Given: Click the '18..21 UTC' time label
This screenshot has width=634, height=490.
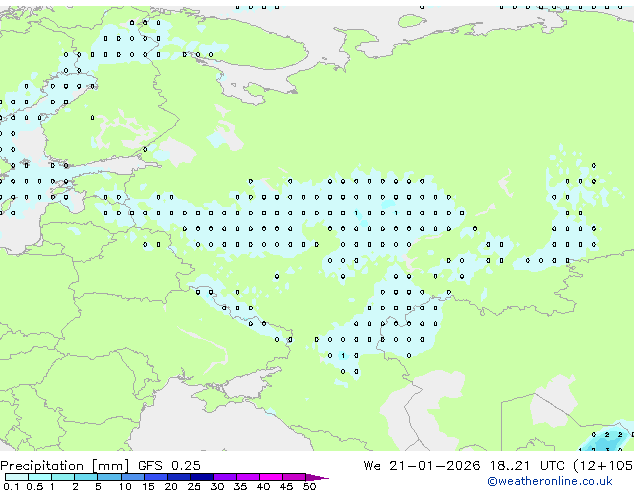Looking at the screenshot, I should (526, 466).
